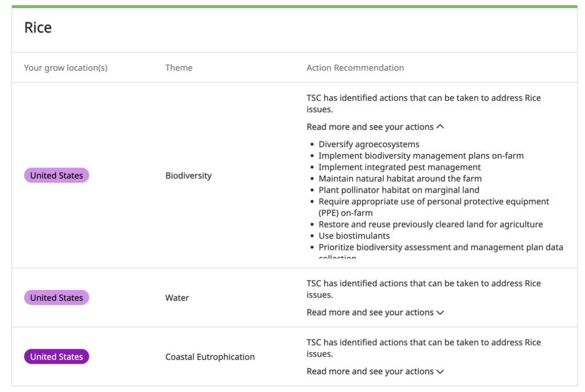The height and width of the screenshot is (392, 585).
Task: Click the Restore and reuse previously cleared land item
Action: click(x=431, y=224)
